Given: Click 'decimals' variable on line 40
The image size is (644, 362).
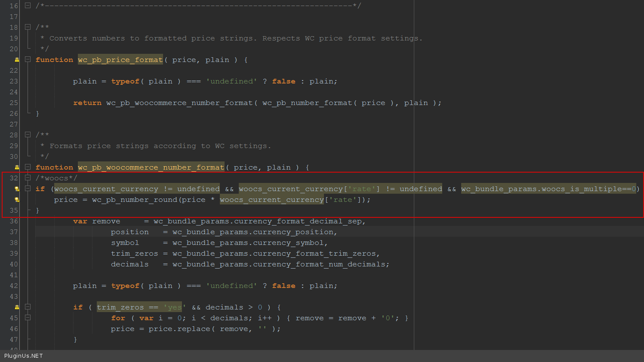Looking at the screenshot, I should [130, 264].
